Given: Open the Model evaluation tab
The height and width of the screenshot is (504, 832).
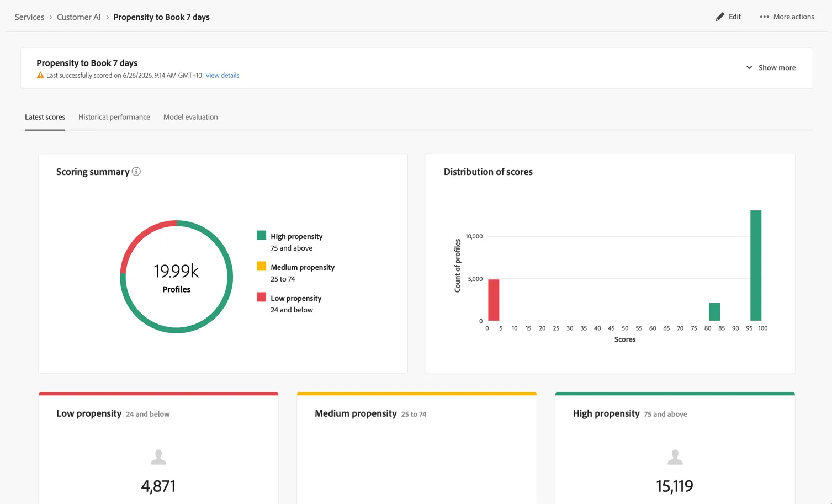Looking at the screenshot, I should click(x=190, y=117).
